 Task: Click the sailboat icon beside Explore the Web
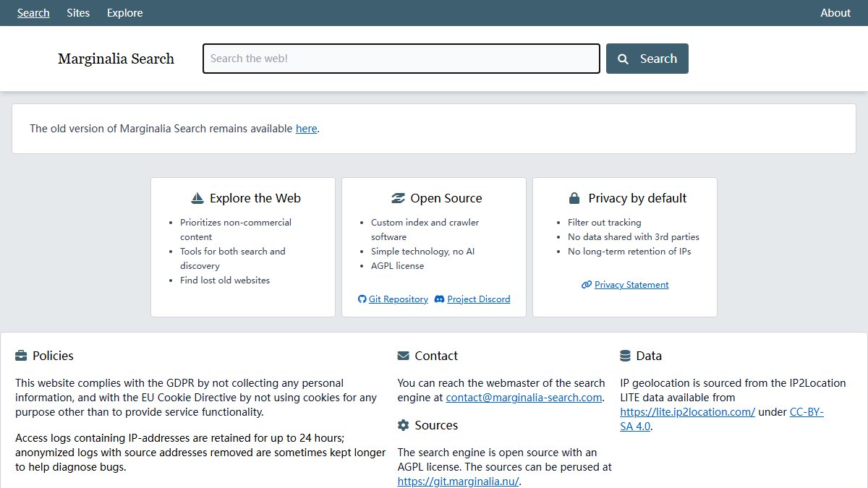pos(197,198)
